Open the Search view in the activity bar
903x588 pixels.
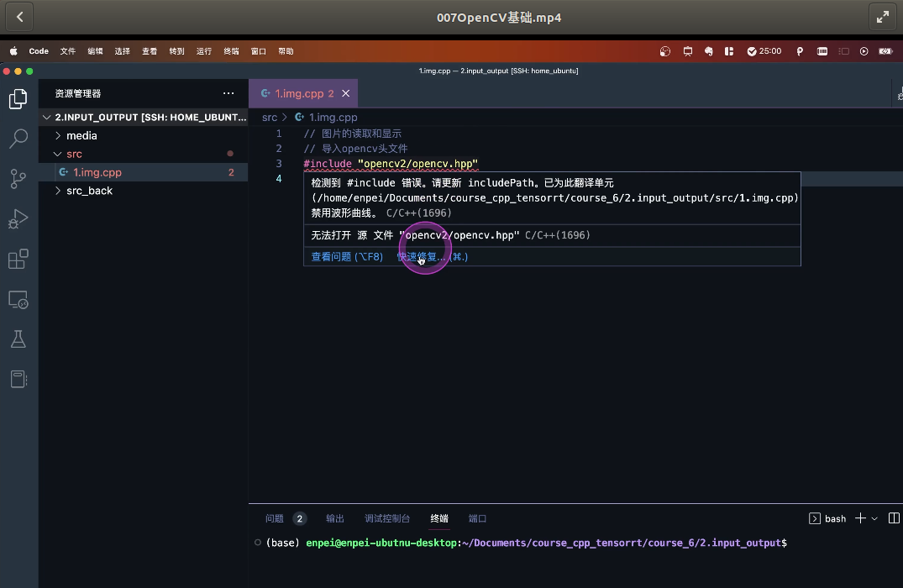[18, 138]
